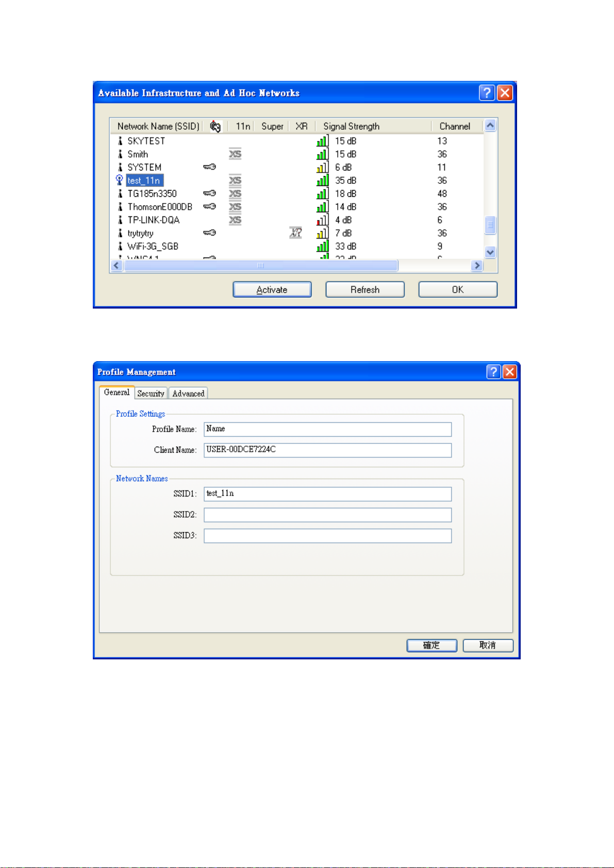Focus the SSID2 text field

click(x=327, y=515)
